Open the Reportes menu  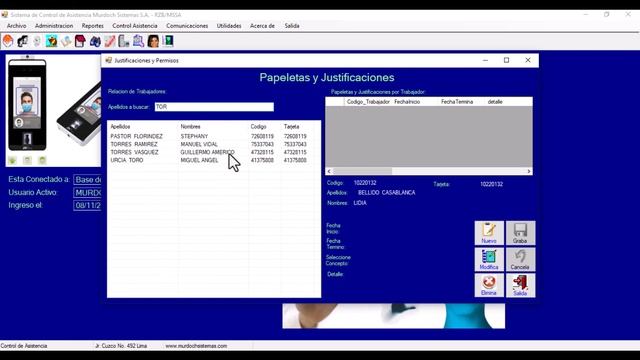[93, 26]
